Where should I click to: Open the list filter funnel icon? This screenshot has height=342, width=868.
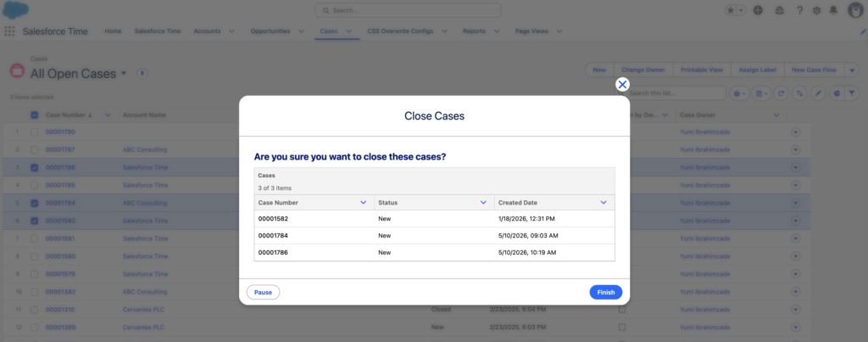point(853,93)
